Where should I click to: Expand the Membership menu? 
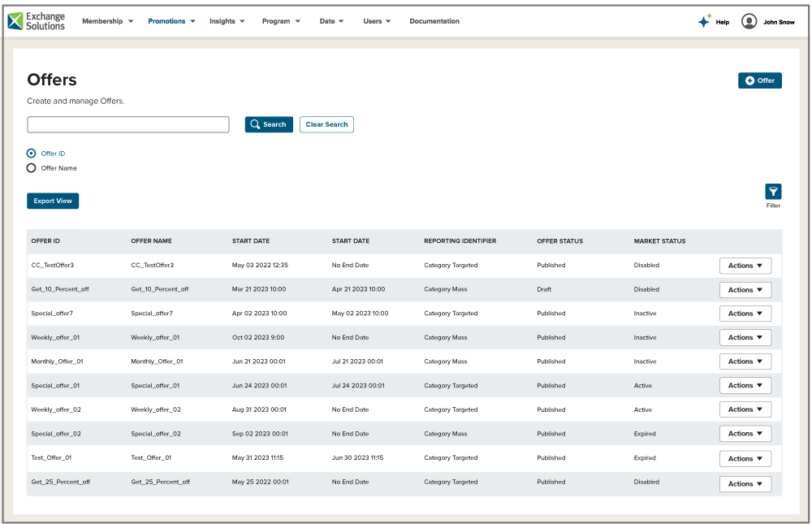[x=107, y=21]
